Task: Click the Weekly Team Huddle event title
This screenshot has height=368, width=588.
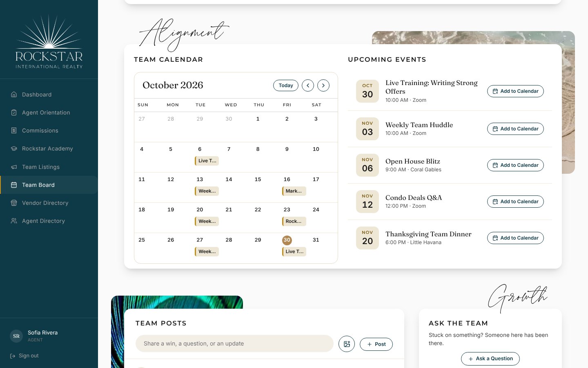Action: point(419,125)
